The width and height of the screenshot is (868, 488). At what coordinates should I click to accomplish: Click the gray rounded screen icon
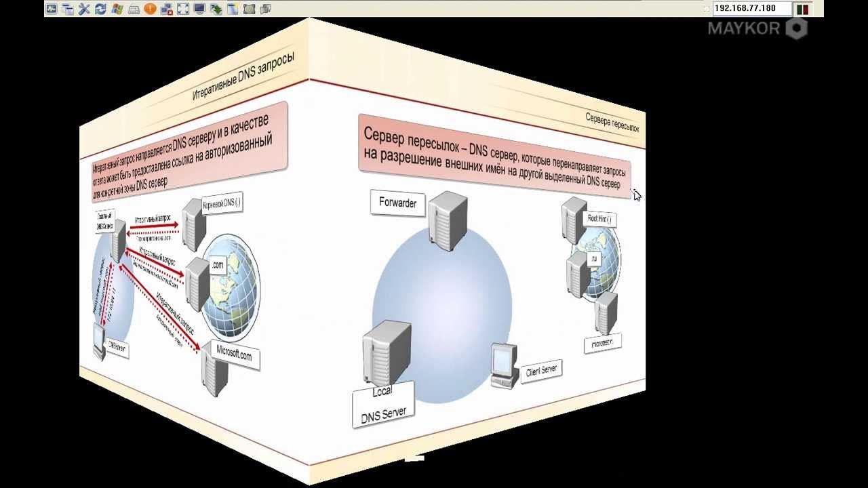249,9
